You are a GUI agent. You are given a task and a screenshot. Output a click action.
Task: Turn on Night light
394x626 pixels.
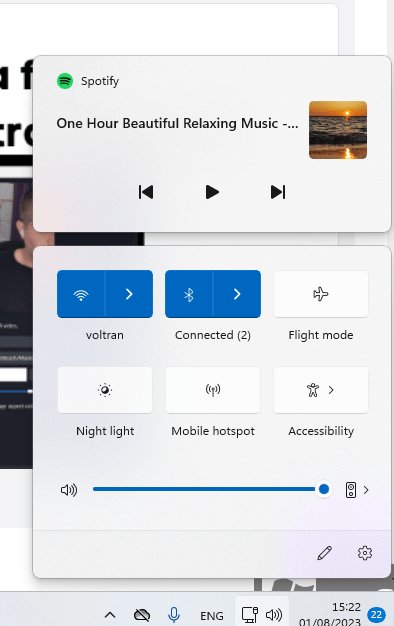[x=105, y=390]
